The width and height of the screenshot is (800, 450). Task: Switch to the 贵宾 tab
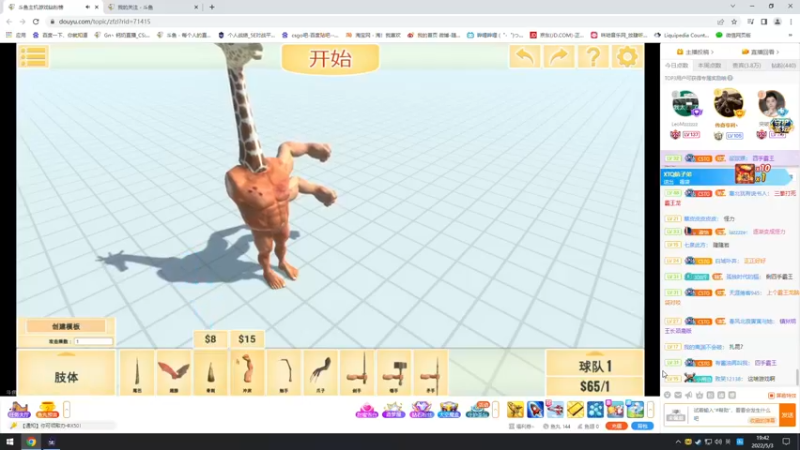click(746, 66)
